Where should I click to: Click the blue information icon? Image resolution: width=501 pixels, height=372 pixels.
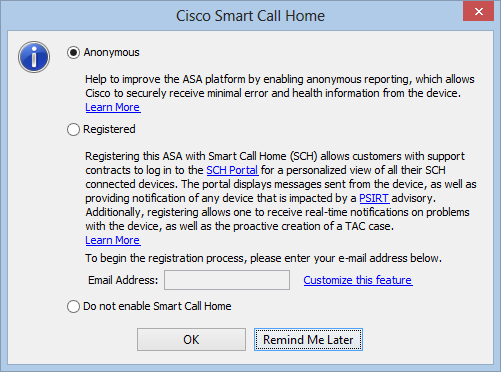point(34,57)
